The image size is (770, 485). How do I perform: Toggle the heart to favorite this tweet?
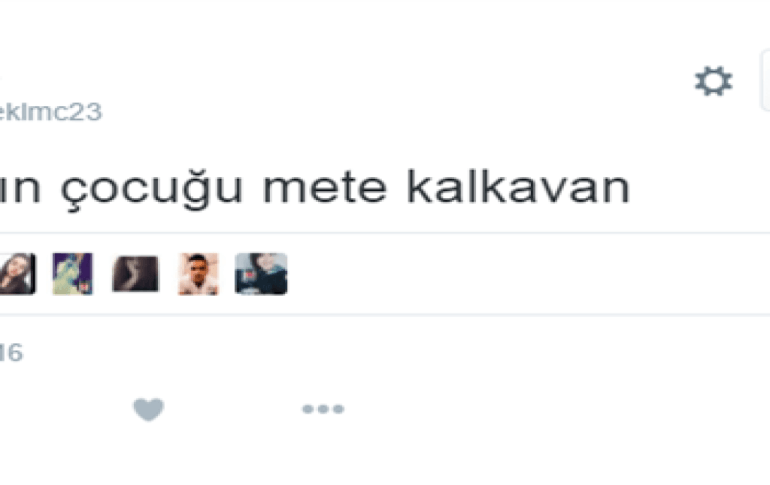click(x=149, y=409)
